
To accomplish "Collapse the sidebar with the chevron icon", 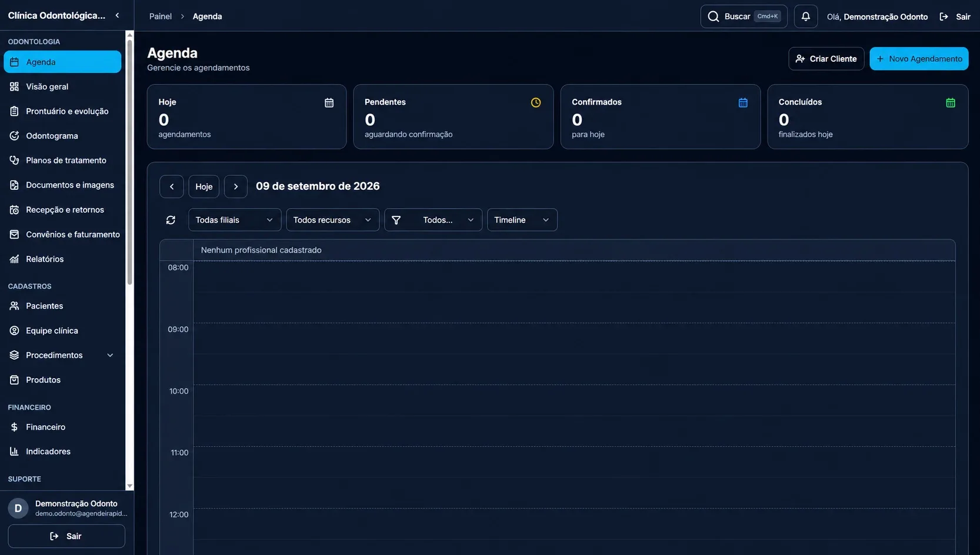I will click(117, 16).
